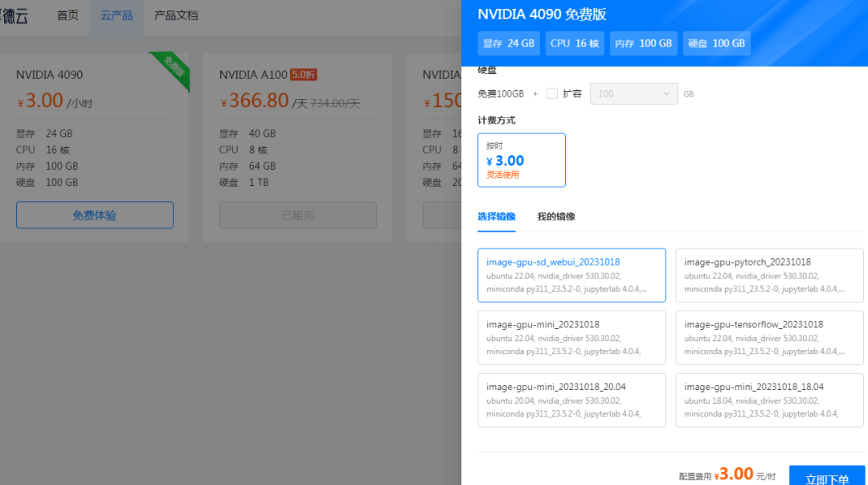Switch to the 选择镜像 tab
Viewport: 868px width, 485px height.
tap(497, 216)
